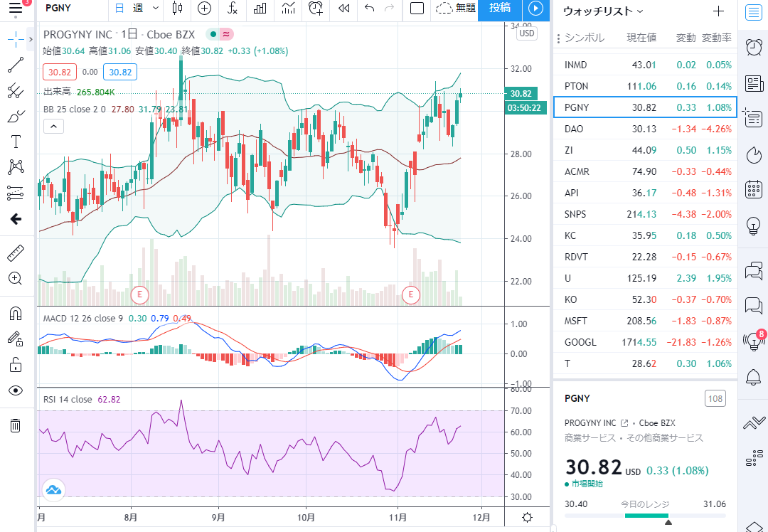
Task: Open data window sidebar icon
Action: tap(753, 119)
